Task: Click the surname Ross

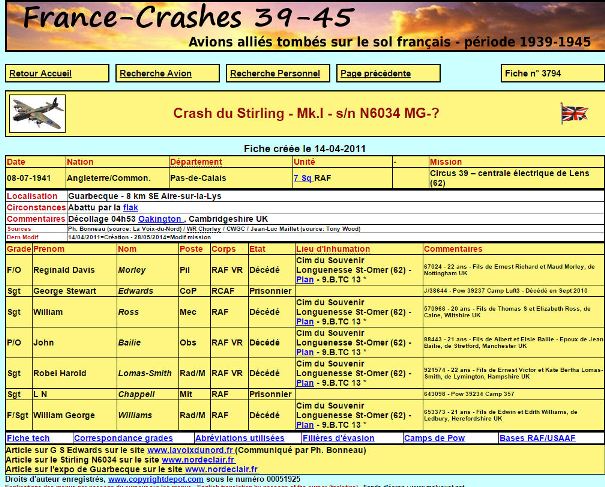Action: [x=128, y=312]
